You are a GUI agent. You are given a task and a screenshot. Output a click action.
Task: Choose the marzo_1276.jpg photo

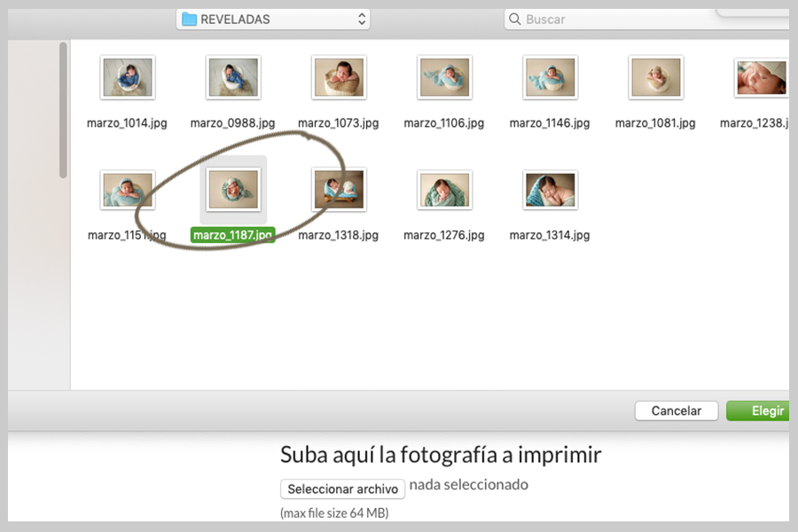[444, 191]
